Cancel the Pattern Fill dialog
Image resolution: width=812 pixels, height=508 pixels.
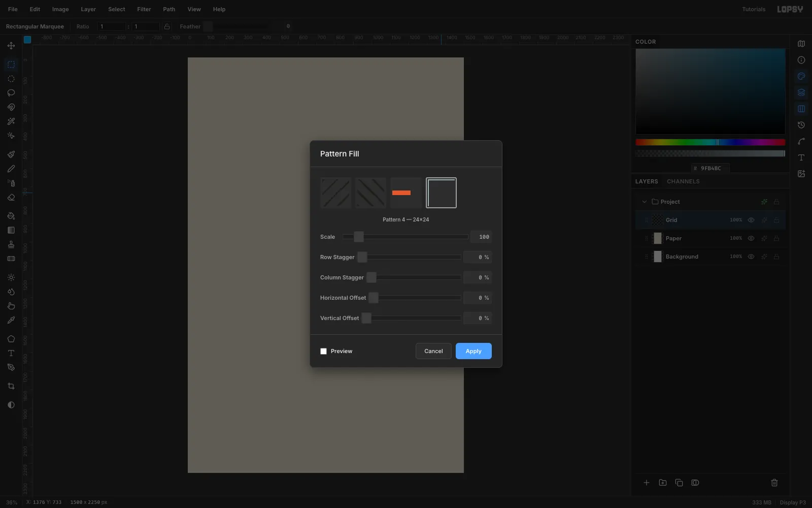[433, 351]
